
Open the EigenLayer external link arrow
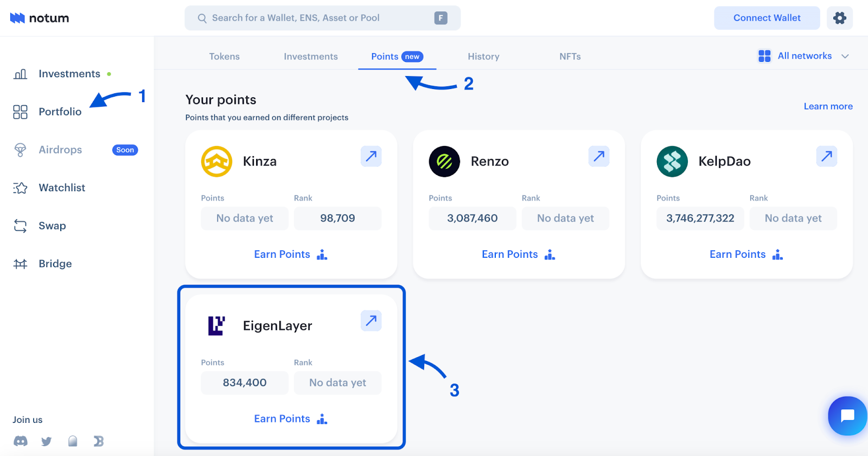(x=371, y=321)
